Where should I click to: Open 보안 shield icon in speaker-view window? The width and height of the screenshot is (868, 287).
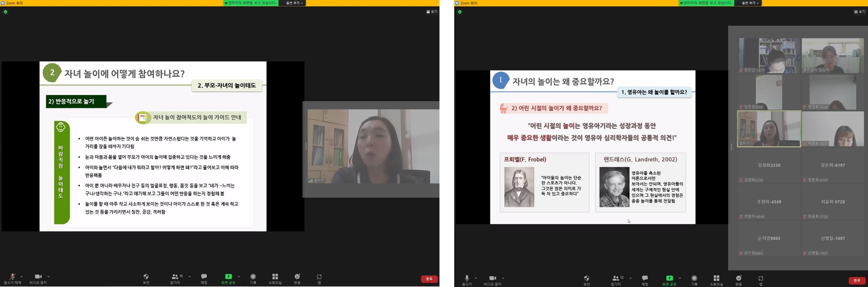tap(146, 277)
